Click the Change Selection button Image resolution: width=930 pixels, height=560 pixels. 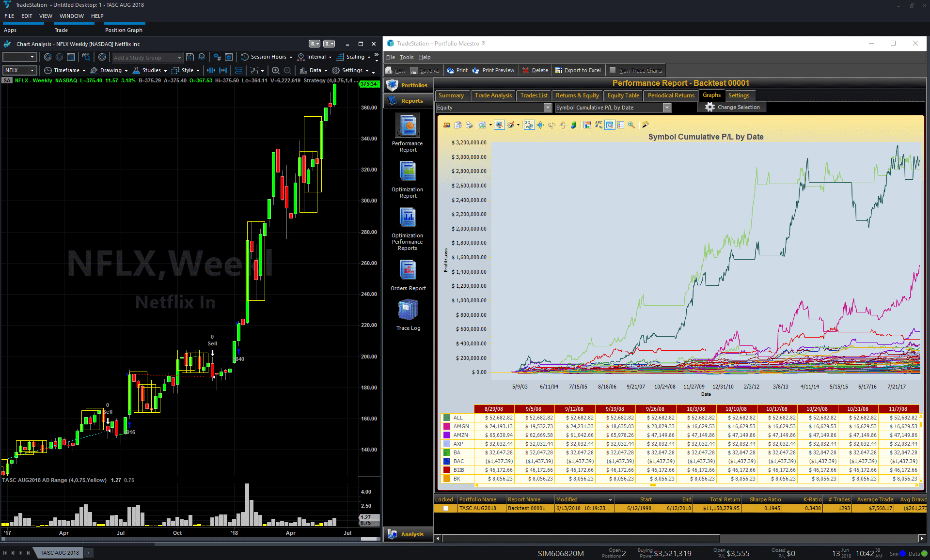point(732,107)
